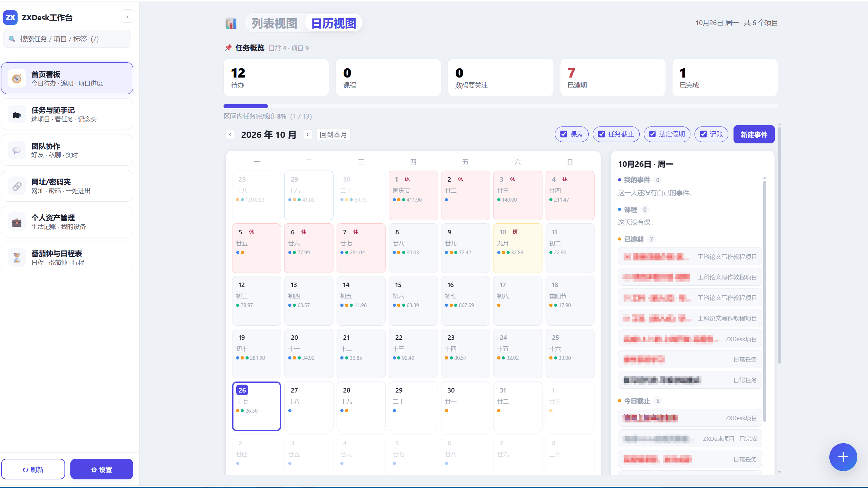868x488 pixels.
Task: Select October 10 班 workday cell
Action: click(x=518, y=248)
